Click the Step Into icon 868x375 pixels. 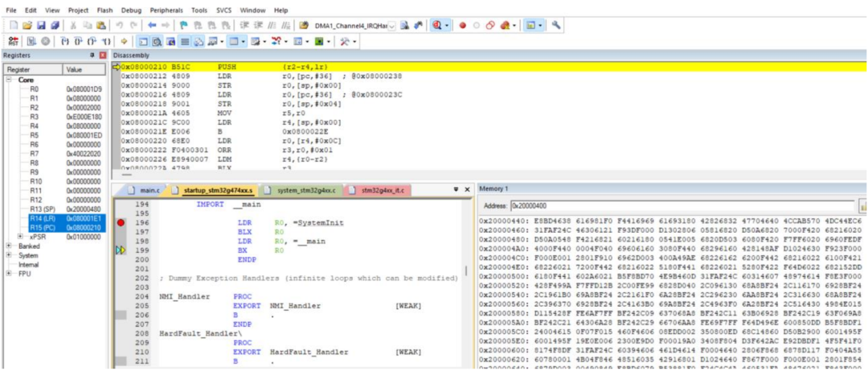(65, 42)
